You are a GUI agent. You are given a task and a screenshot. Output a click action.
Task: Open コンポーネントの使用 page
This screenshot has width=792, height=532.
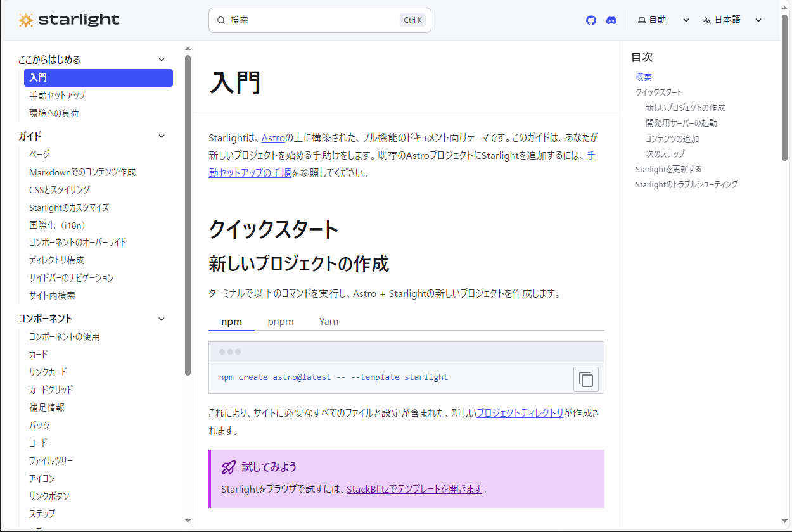tap(64, 337)
